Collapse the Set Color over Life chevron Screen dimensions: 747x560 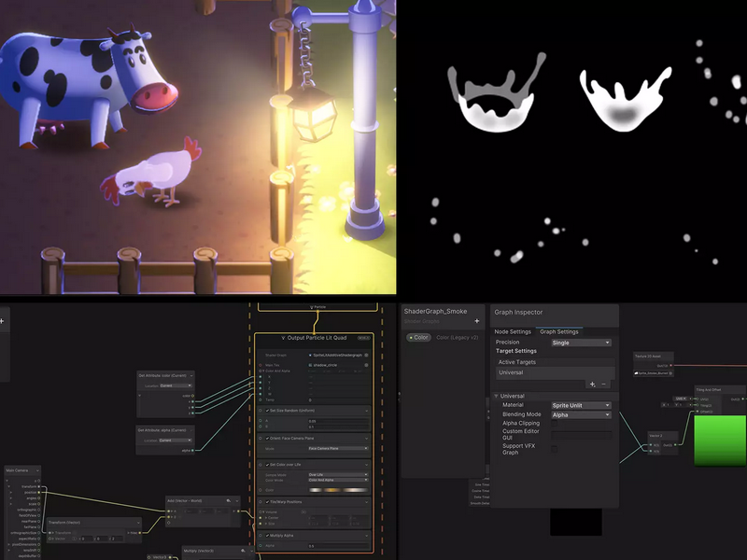click(x=366, y=464)
